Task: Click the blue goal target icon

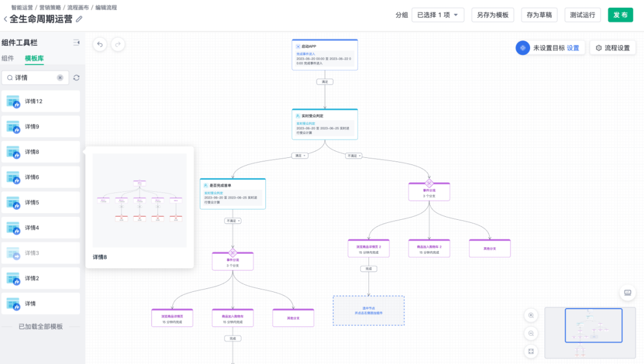Action: coord(522,48)
